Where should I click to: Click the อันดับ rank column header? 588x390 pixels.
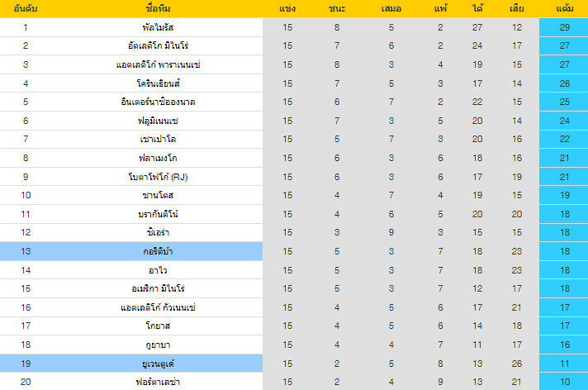pyautogui.click(x=26, y=9)
